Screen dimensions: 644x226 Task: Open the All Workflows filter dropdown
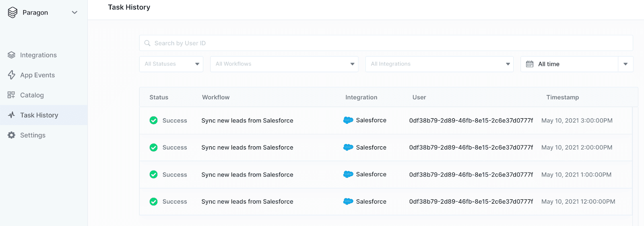(284, 64)
